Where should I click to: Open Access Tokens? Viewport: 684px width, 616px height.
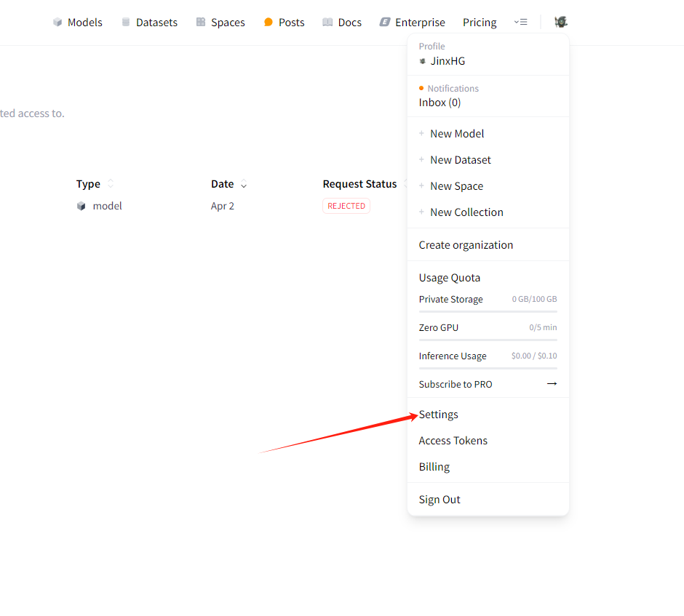click(x=453, y=440)
